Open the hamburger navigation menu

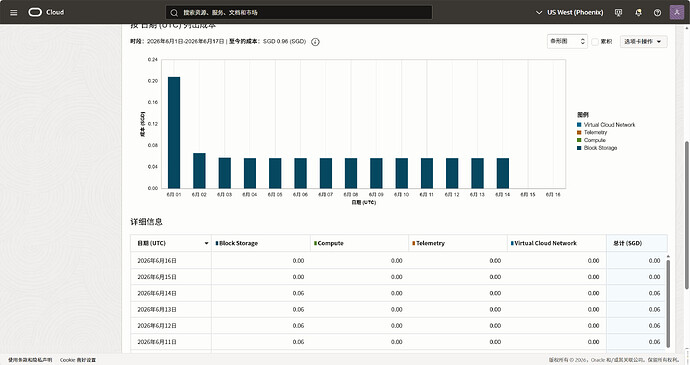pyautogui.click(x=14, y=12)
